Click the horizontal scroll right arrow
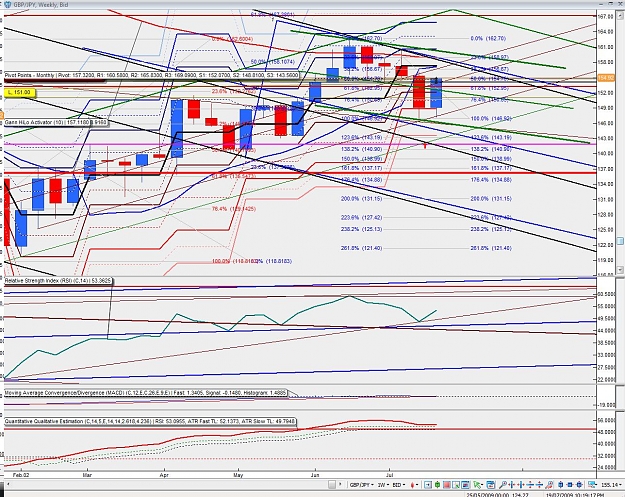 click(340, 485)
